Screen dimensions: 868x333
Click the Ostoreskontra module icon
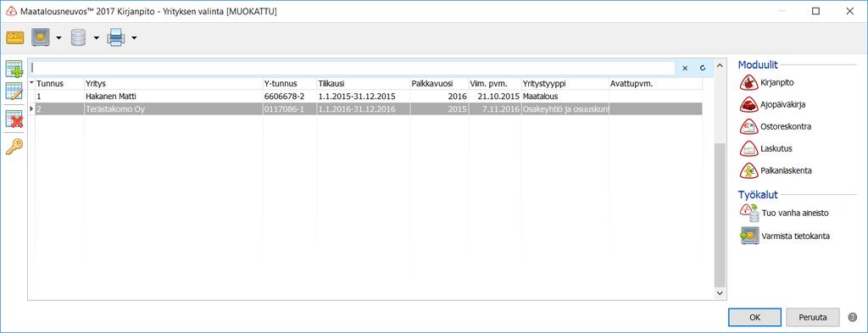(748, 126)
